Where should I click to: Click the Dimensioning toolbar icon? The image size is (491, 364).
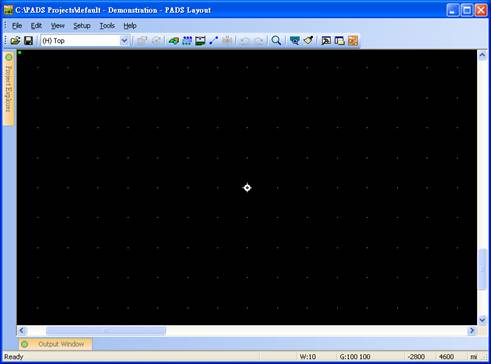tap(200, 41)
